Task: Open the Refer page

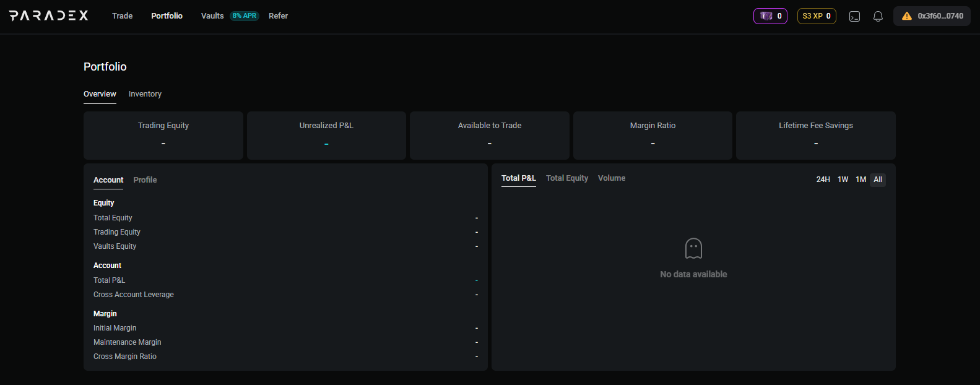Action: point(278,16)
